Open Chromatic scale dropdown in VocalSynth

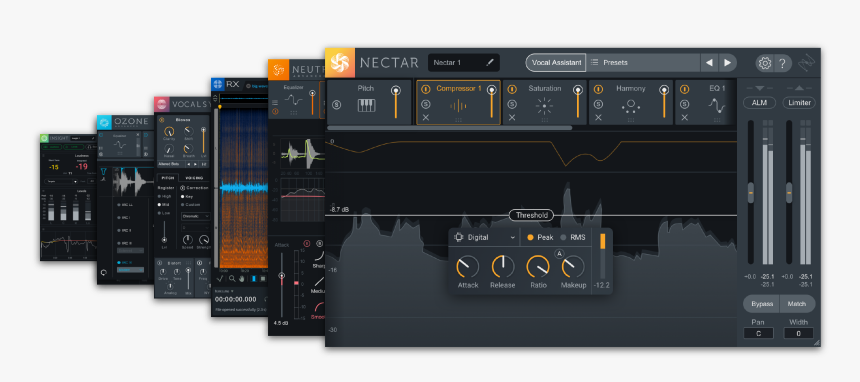pyautogui.click(x=195, y=216)
